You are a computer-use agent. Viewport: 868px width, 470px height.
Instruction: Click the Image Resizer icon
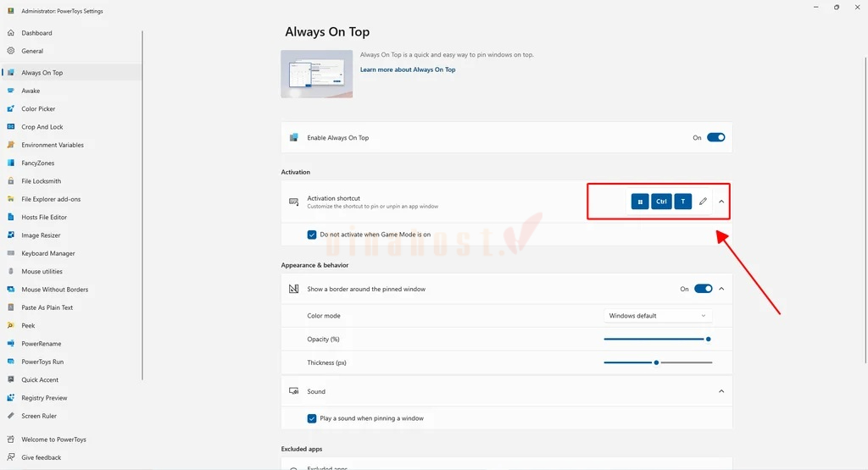[10, 235]
